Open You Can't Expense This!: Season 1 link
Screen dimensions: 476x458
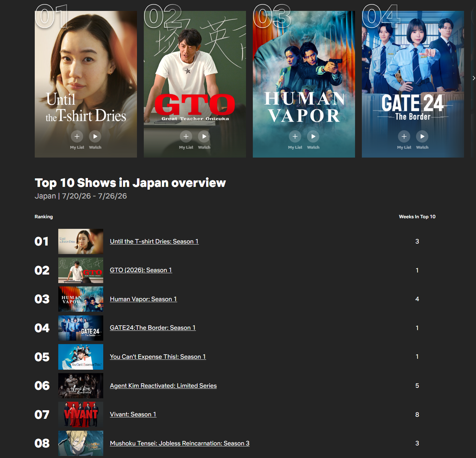tap(158, 357)
